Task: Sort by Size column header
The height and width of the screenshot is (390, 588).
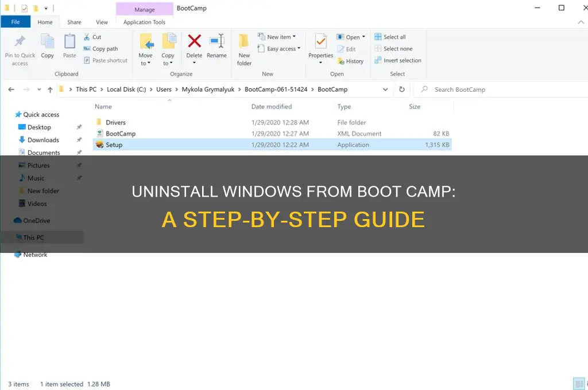Action: (x=415, y=107)
